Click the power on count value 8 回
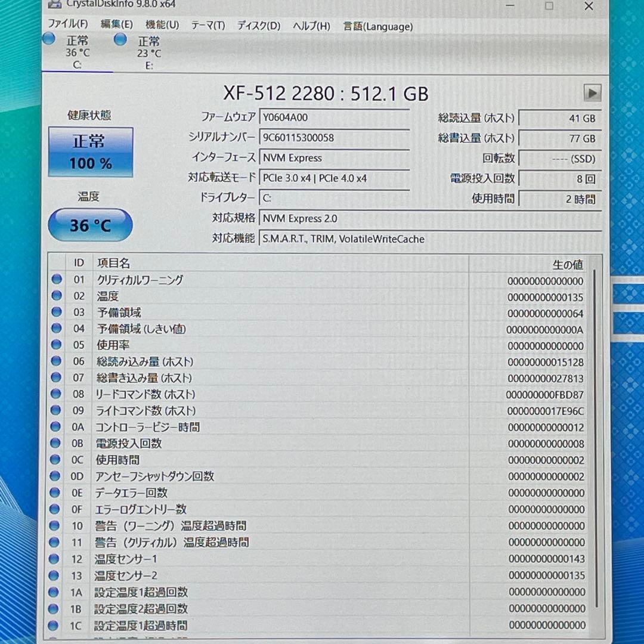Image resolution: width=644 pixels, height=644 pixels. pyautogui.click(x=560, y=179)
